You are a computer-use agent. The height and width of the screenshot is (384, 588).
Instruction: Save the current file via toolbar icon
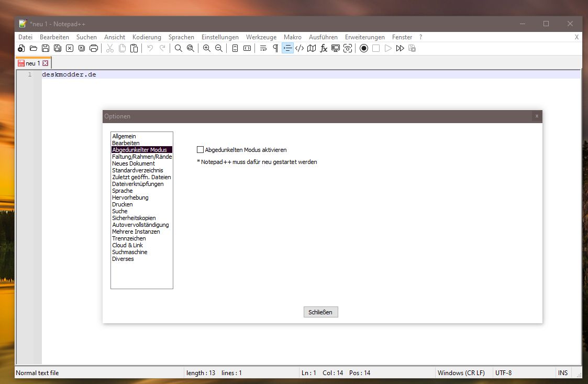46,48
